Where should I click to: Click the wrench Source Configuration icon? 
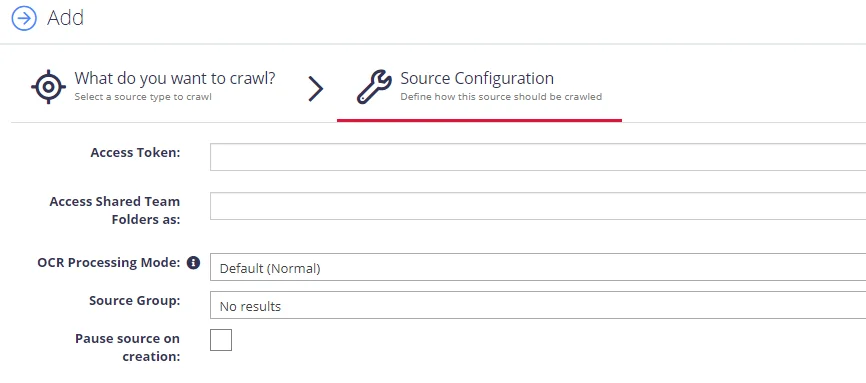coord(374,87)
